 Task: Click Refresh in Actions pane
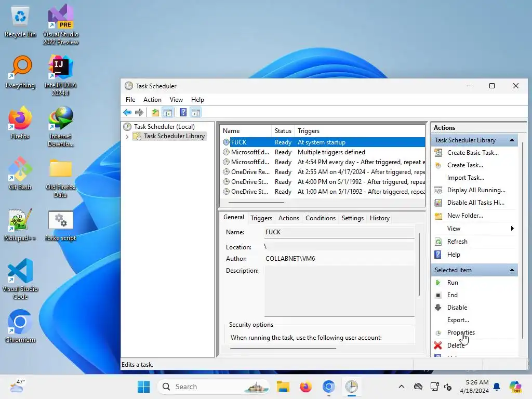pos(457,242)
